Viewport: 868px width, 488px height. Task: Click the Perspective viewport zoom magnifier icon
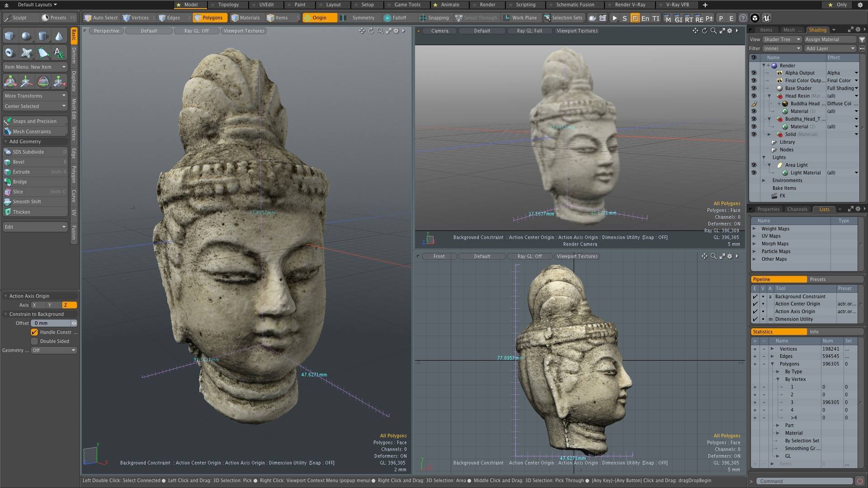(x=380, y=31)
